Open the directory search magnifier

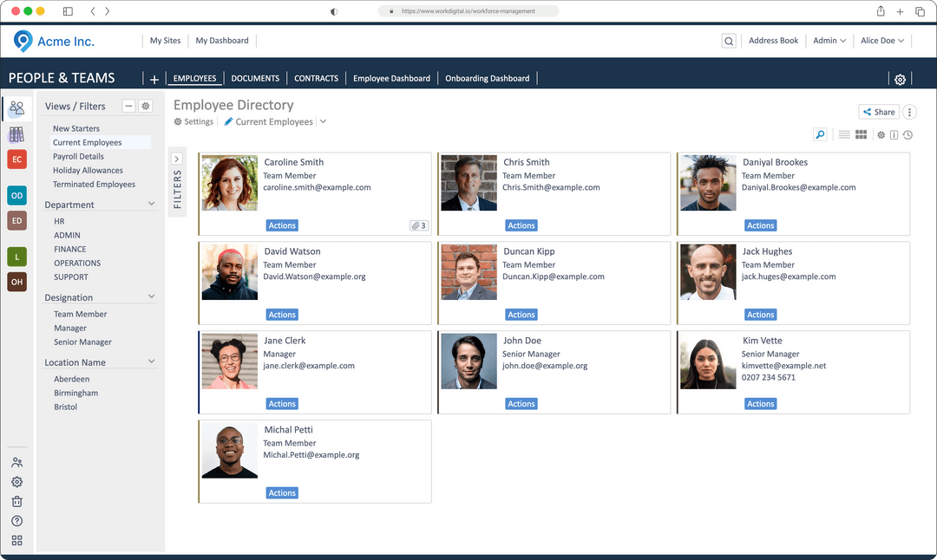point(820,135)
